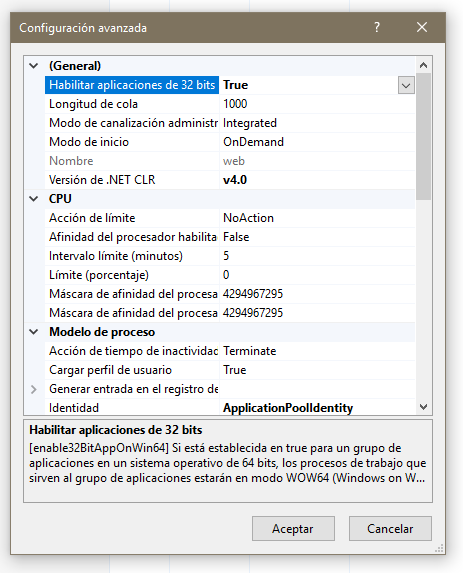Screen dimensions: 466x574
Task: Collapse the Modelo de proceso section
Action: (34, 332)
